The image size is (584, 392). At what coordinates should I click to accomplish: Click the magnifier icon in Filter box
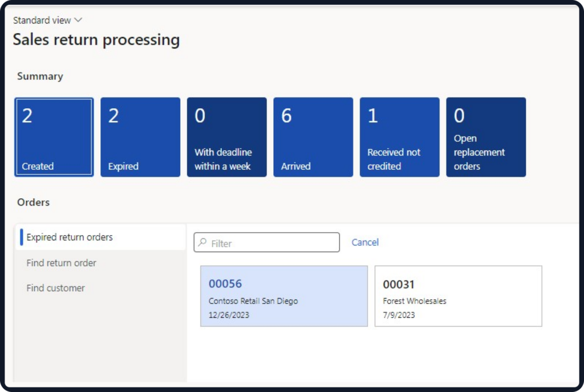(202, 243)
